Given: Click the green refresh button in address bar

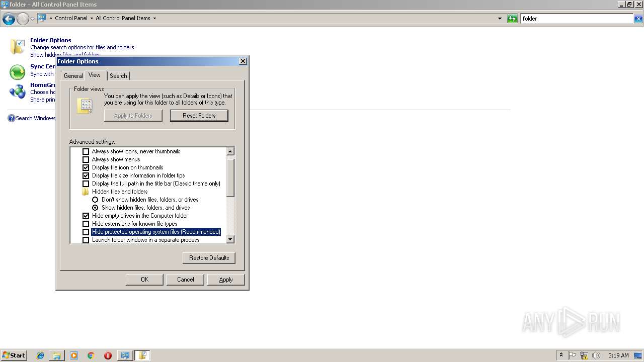Looking at the screenshot, I should coord(512,19).
